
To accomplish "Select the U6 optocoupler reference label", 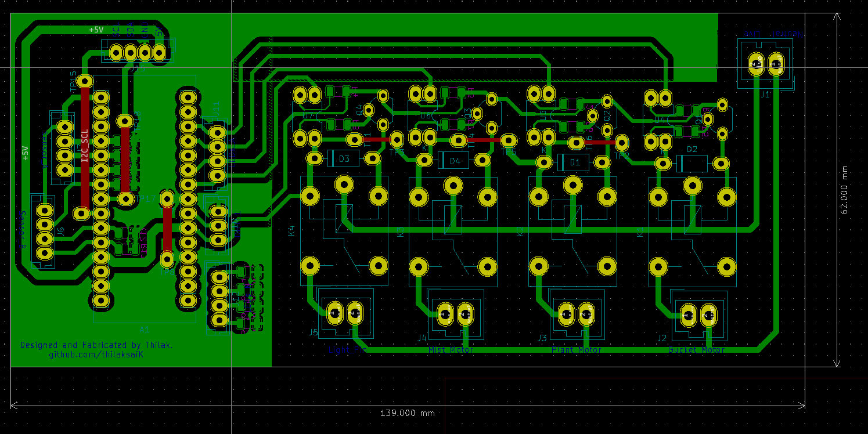I will pos(426,115).
